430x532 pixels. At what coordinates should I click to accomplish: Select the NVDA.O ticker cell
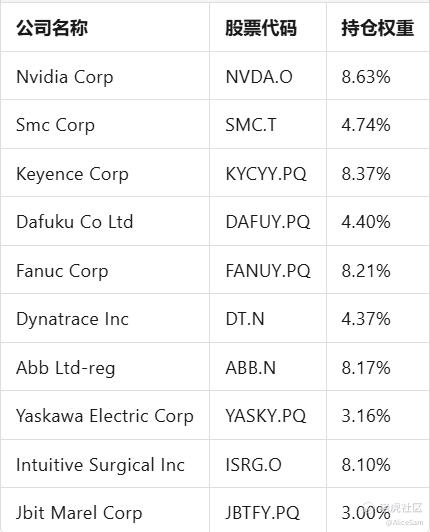(x=259, y=77)
